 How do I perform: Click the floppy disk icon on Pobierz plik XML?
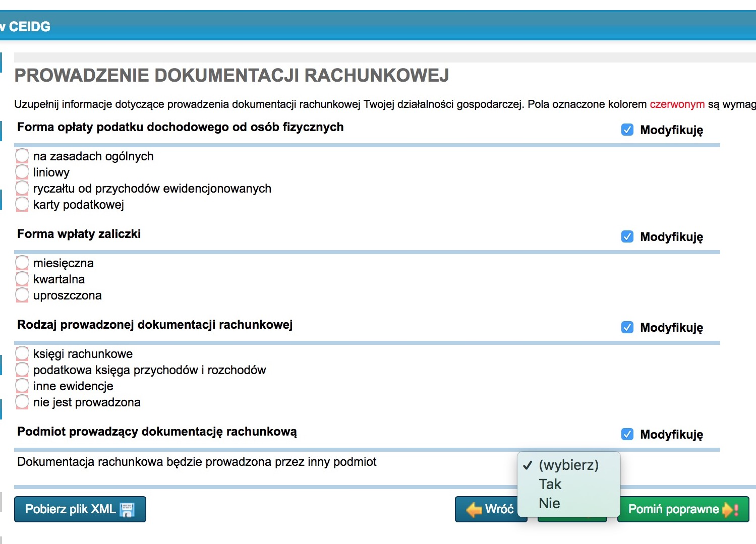click(127, 510)
